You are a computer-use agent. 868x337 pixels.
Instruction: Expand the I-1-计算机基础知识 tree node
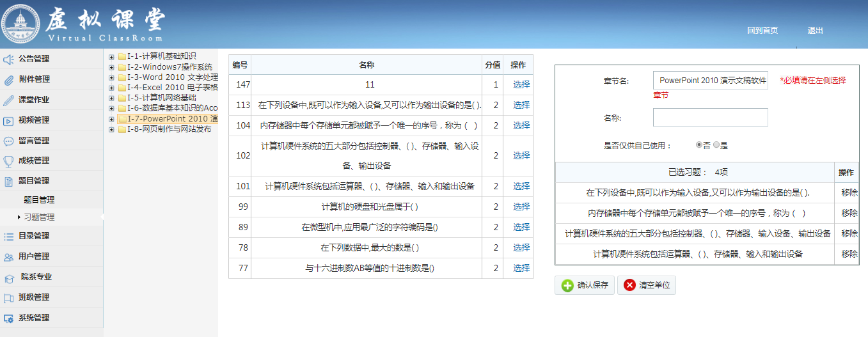(112, 56)
